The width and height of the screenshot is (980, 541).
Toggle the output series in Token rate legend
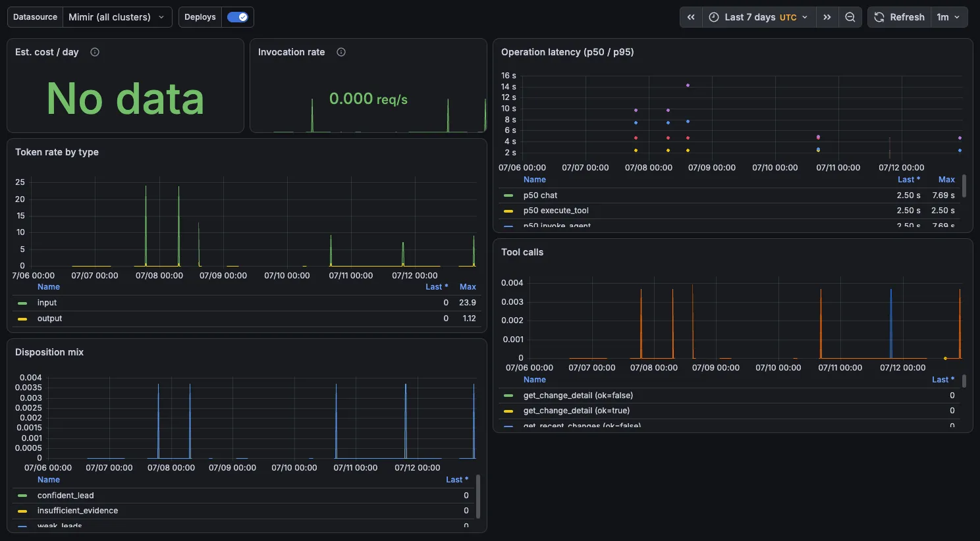(x=49, y=319)
